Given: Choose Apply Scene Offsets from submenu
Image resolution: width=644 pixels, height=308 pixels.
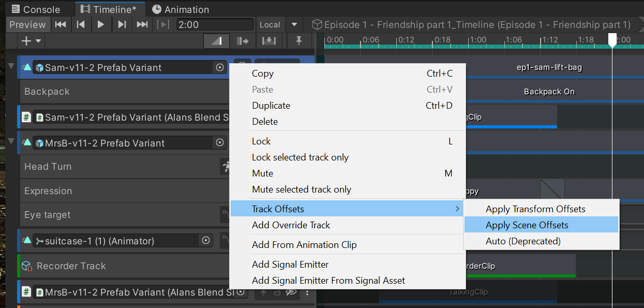Looking at the screenshot, I should (527, 225).
